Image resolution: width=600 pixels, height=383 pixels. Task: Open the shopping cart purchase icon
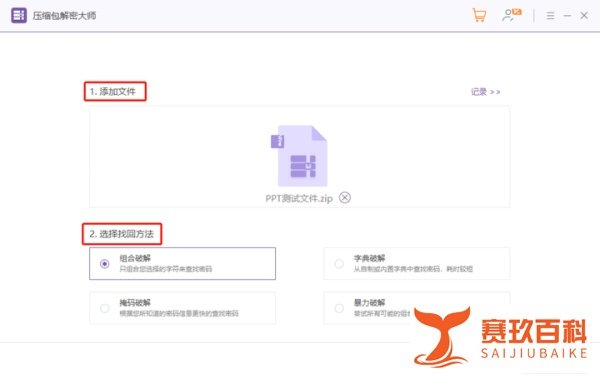point(479,15)
